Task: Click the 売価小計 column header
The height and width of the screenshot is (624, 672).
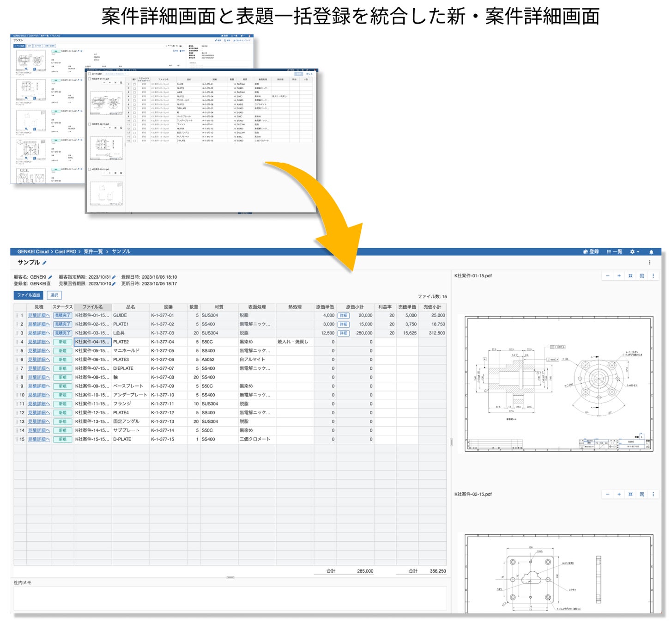Action: [x=432, y=307]
